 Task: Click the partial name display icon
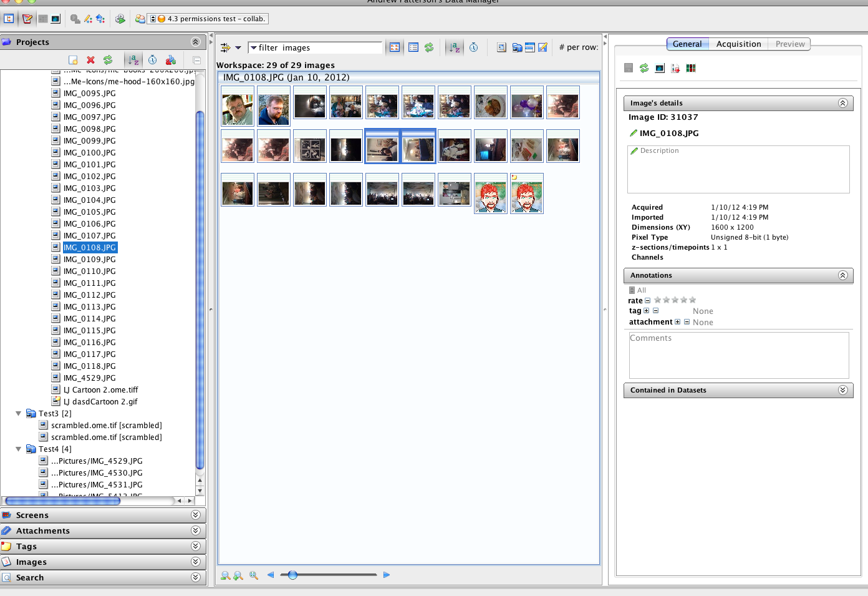tap(171, 60)
